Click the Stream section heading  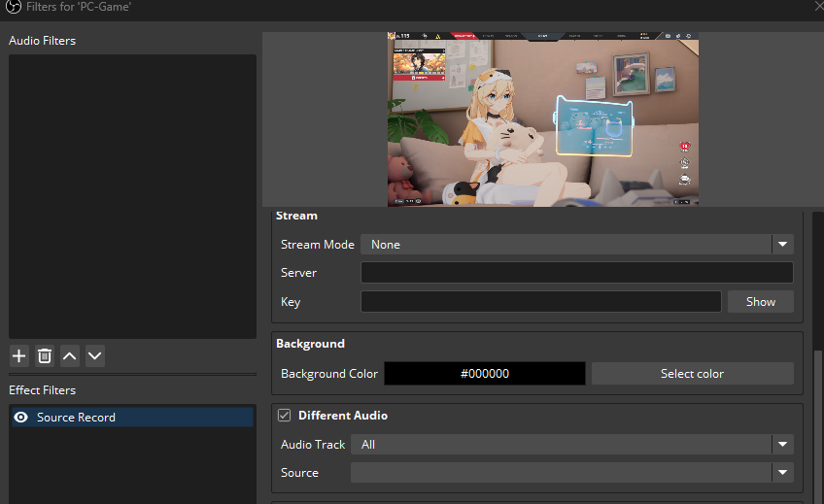[296, 216]
